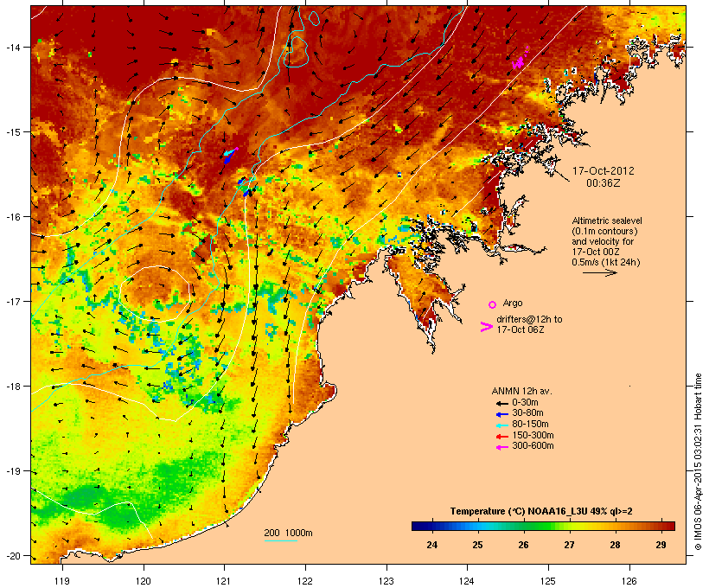This screenshot has height=588, width=709.
Task: Click the IMOS copyright timestamp text
Action: pyautogui.click(x=698, y=462)
